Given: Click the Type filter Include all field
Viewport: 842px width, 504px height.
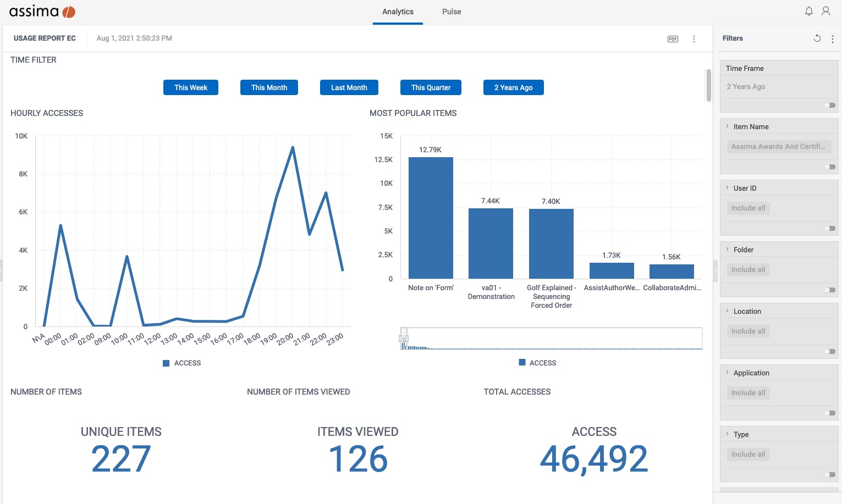Looking at the screenshot, I should 748,455.
